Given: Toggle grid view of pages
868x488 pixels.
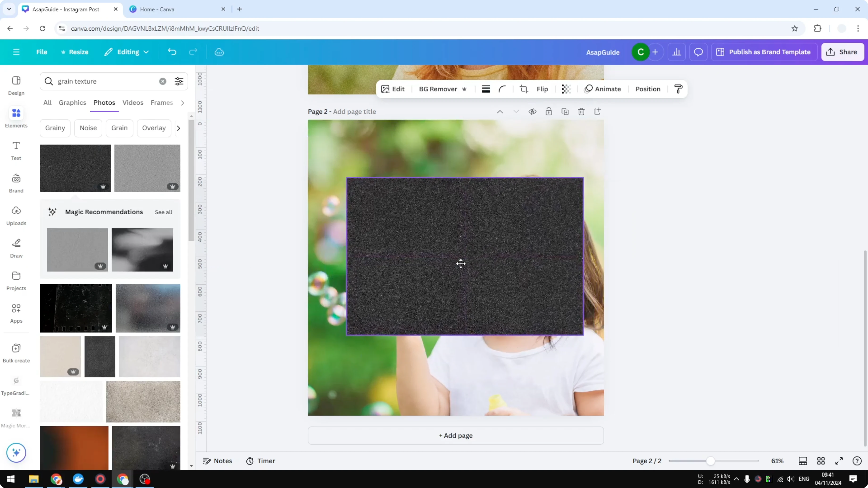Looking at the screenshot, I should click(x=821, y=461).
